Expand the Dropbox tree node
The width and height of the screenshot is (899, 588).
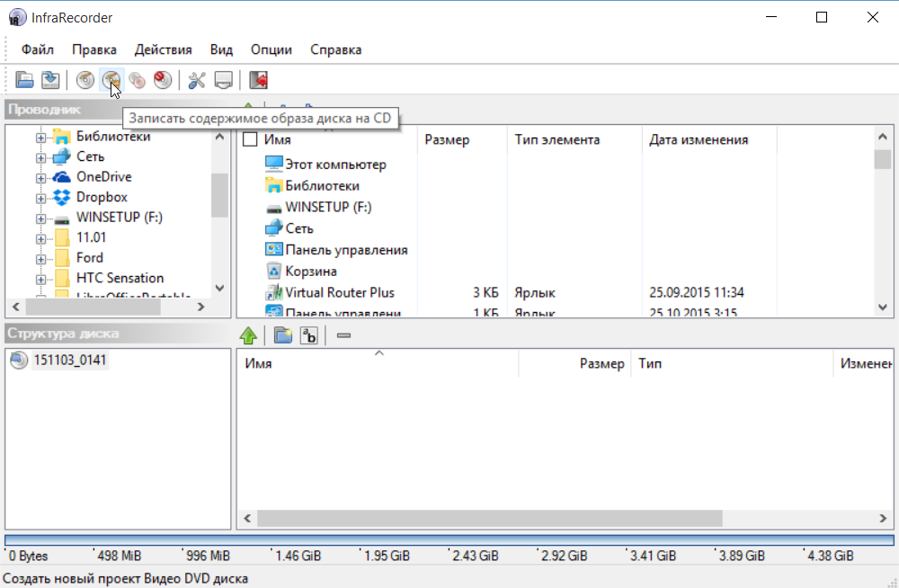[40, 199]
